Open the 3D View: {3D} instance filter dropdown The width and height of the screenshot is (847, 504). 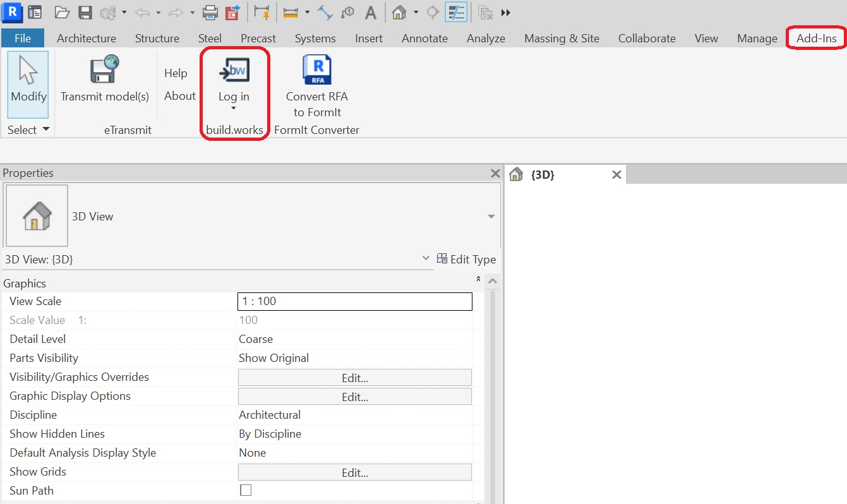point(426,259)
